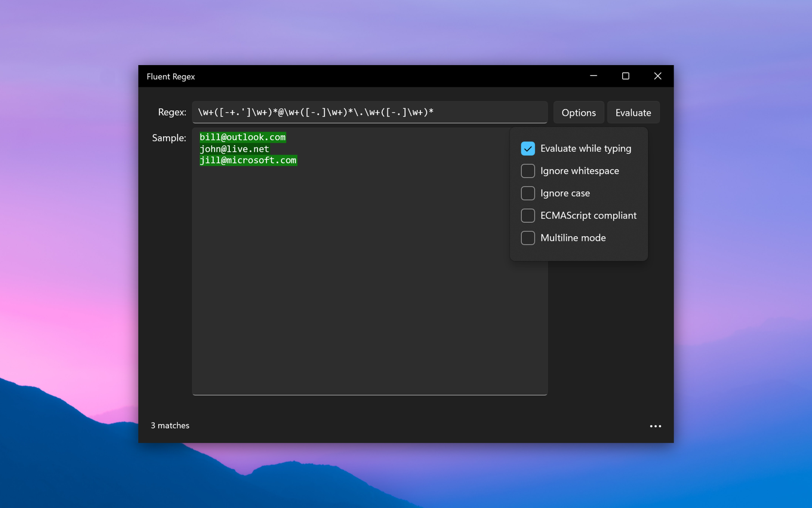Close the Fluent Regex window

657,76
